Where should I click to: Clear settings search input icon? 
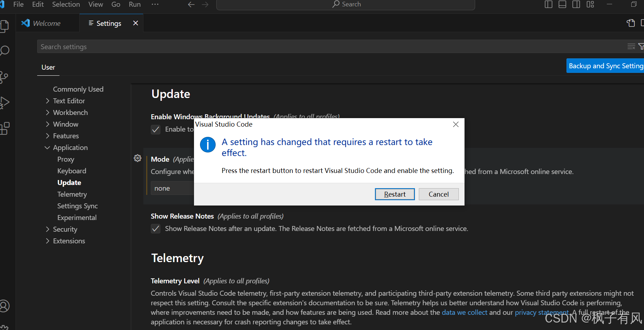(631, 46)
